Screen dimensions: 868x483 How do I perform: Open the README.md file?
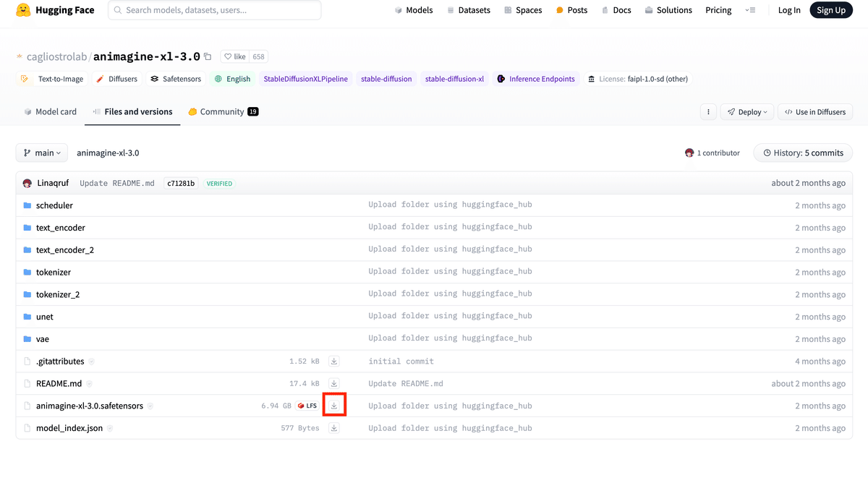59,384
